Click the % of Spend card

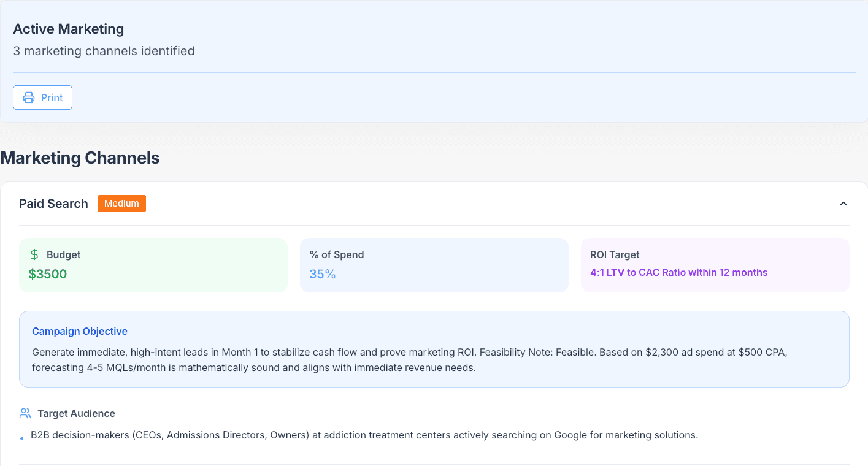(434, 265)
